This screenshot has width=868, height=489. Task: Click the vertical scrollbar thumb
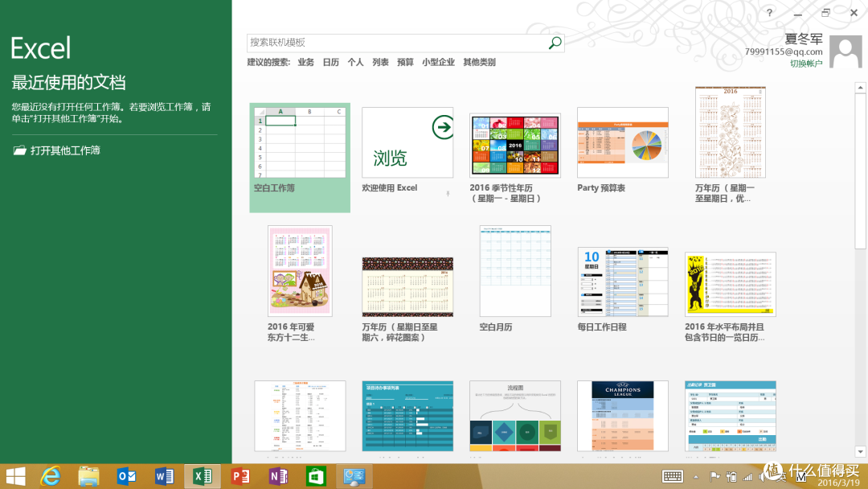click(860, 171)
